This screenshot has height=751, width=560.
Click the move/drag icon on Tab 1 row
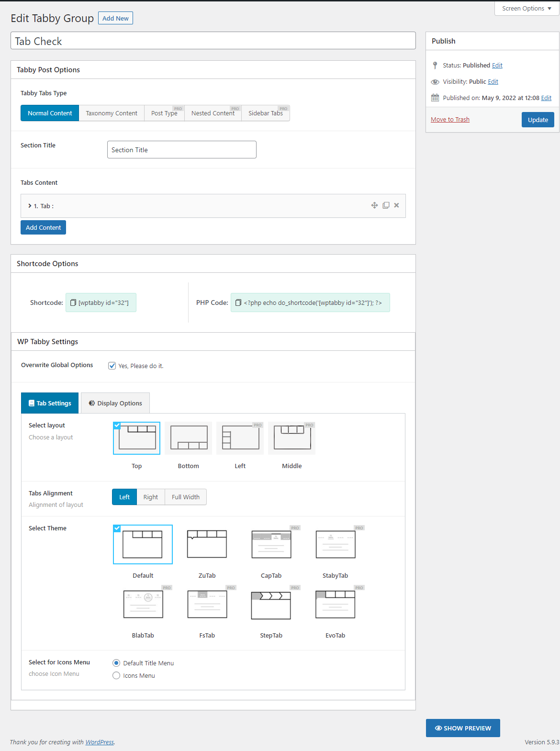[x=374, y=205]
